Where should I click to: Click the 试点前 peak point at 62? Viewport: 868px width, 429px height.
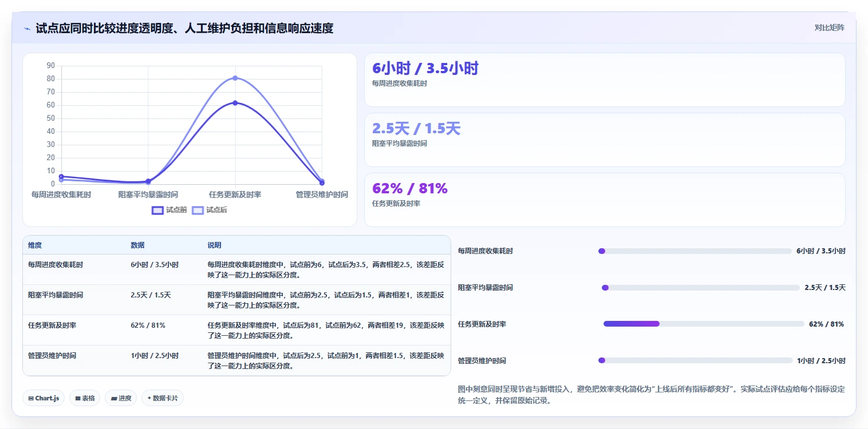[x=235, y=103]
